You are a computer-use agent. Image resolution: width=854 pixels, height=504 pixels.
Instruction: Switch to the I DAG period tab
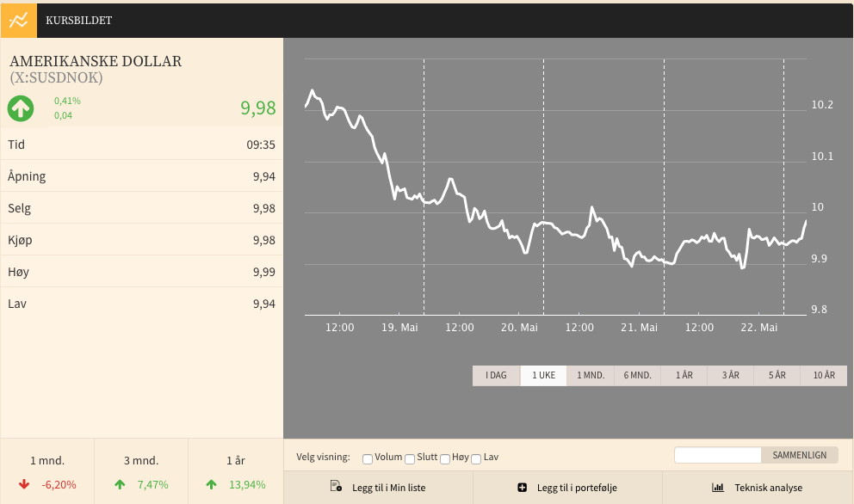pyautogui.click(x=496, y=376)
